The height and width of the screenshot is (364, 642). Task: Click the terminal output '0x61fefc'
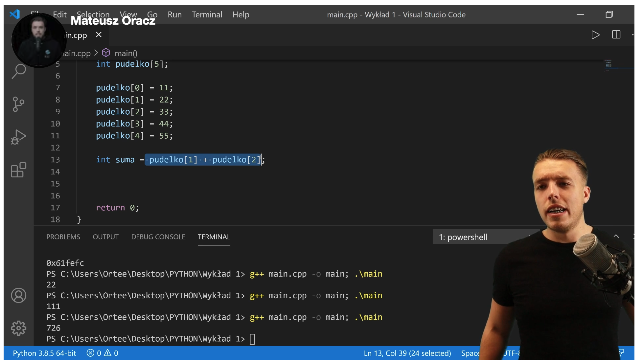(x=65, y=263)
